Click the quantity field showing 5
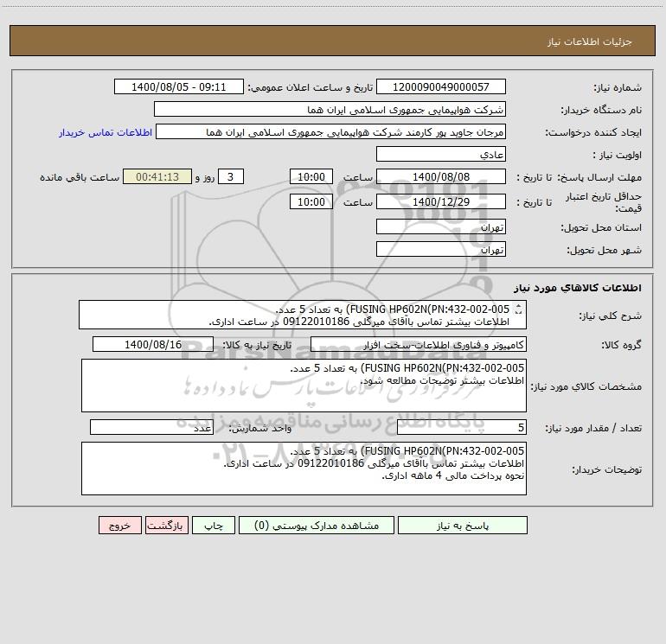The image size is (666, 644). [462, 427]
